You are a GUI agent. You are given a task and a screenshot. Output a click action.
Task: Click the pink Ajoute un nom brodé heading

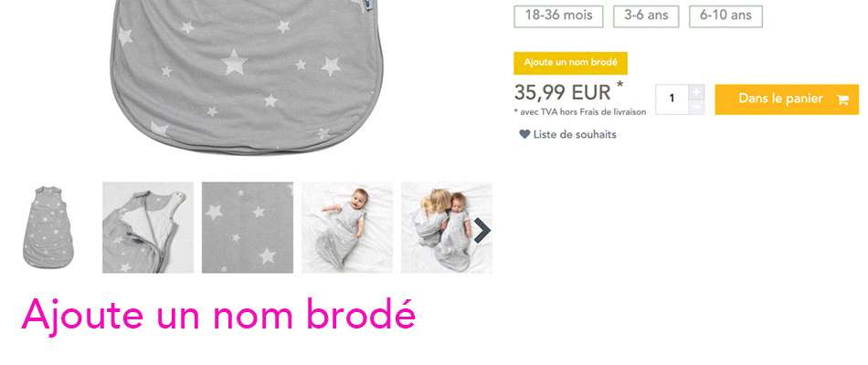[218, 315]
